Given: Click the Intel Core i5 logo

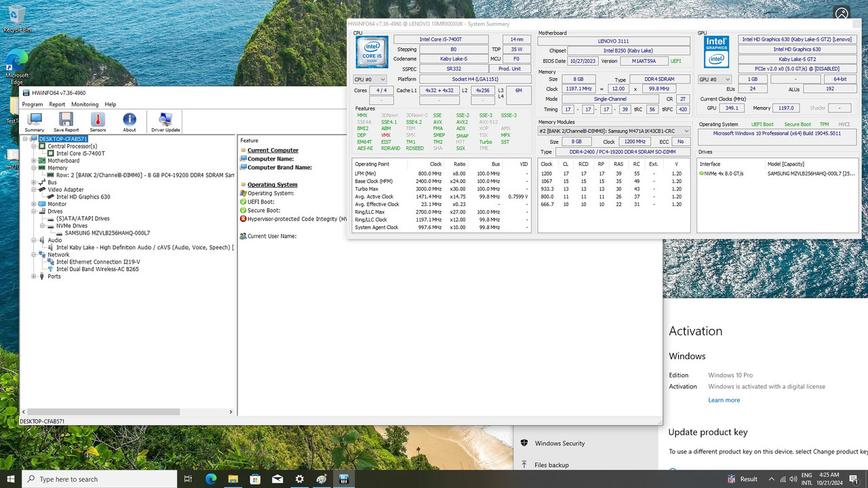Looking at the screenshot, I should (372, 52).
